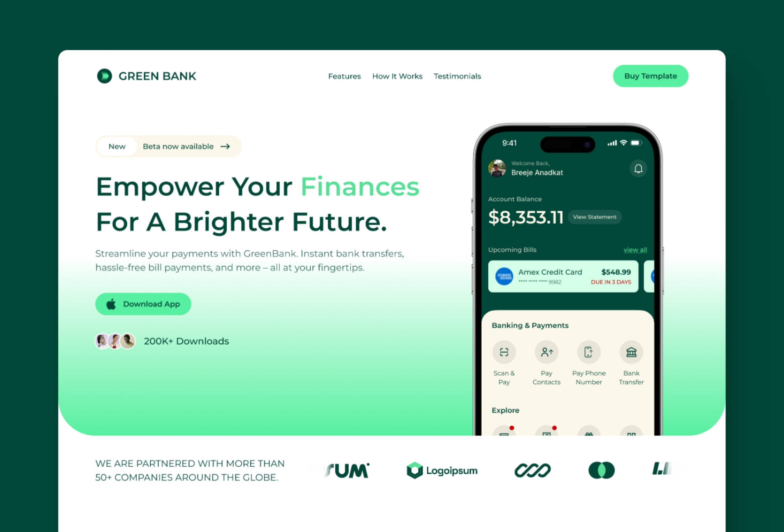
Task: Click the Logoipsum partner logo
Action: point(442,470)
